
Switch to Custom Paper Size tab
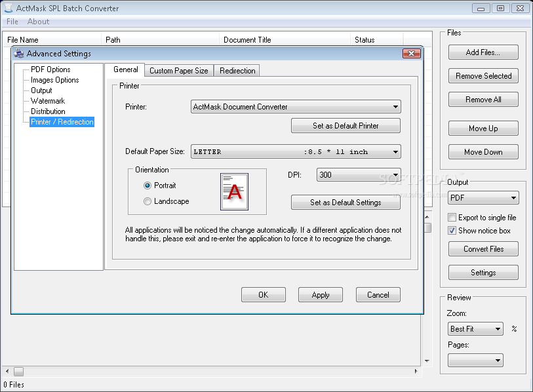pyautogui.click(x=179, y=71)
